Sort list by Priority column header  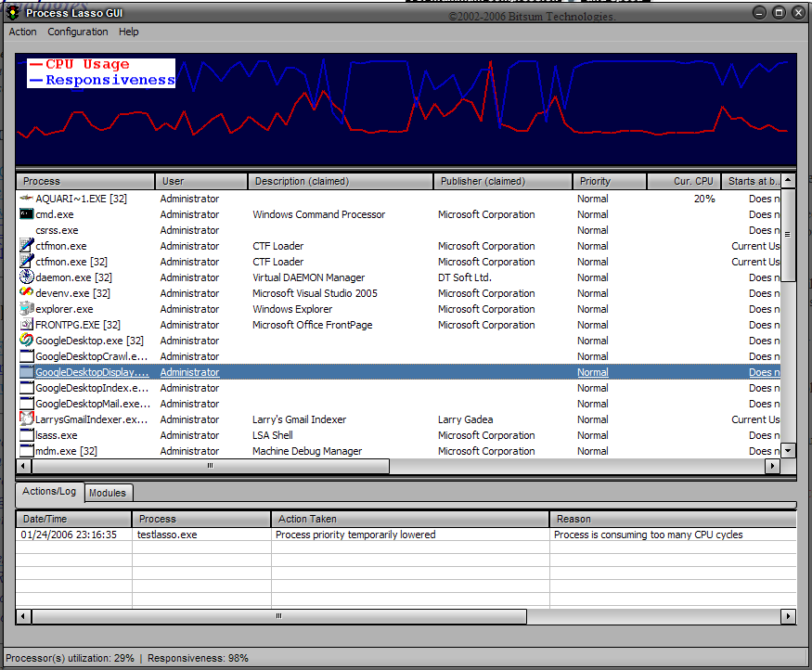609,181
